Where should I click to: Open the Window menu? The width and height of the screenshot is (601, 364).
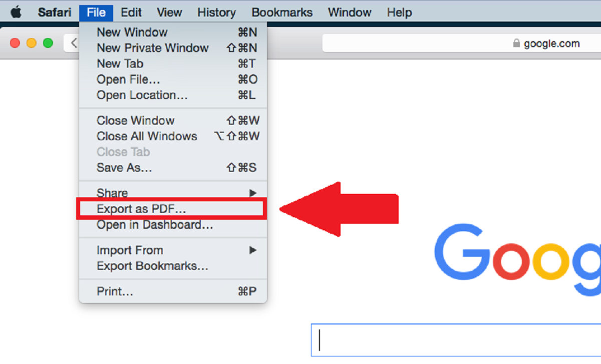click(349, 12)
